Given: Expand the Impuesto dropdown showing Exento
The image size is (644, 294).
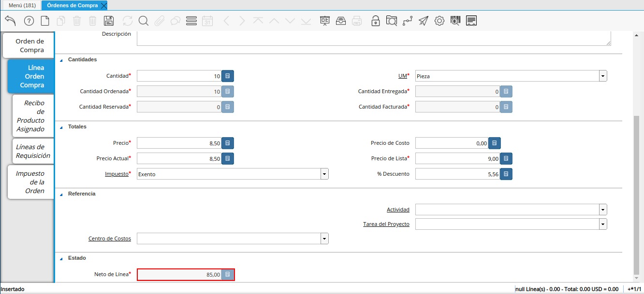Looking at the screenshot, I should 324,174.
